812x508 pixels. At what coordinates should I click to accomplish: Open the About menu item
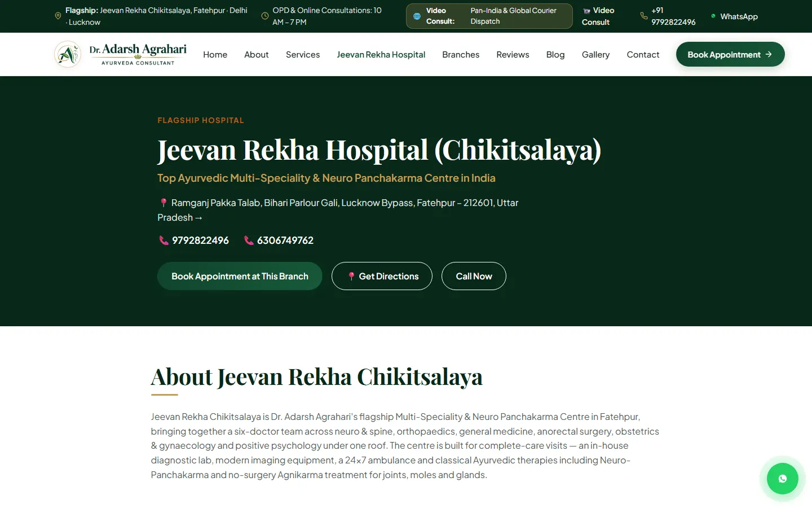coord(256,54)
